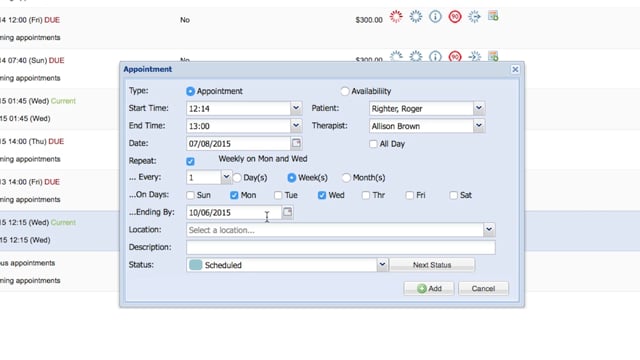Screen dimensions: 640x360
Task: Click 'Weekly on Mon and Wed' summary text
Action: [x=263, y=159]
